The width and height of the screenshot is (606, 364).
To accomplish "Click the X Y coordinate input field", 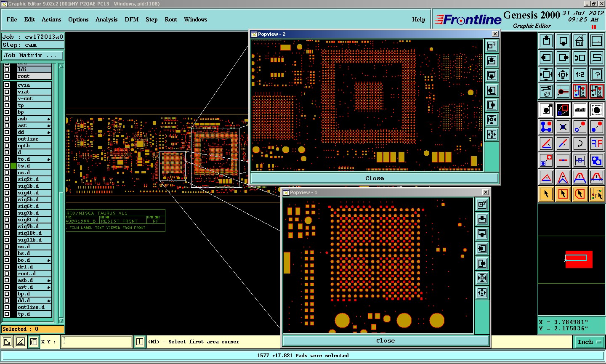I will click(97, 342).
